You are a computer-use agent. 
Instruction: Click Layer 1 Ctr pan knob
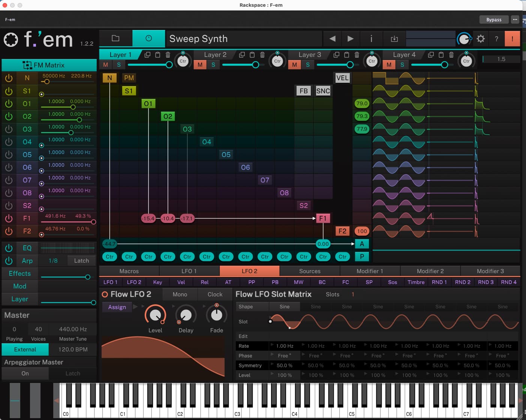[x=183, y=61]
